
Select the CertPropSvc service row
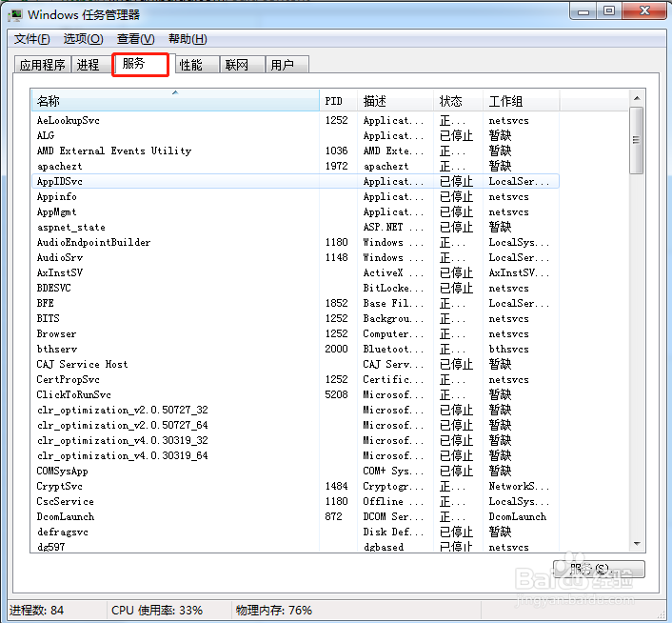295,379
